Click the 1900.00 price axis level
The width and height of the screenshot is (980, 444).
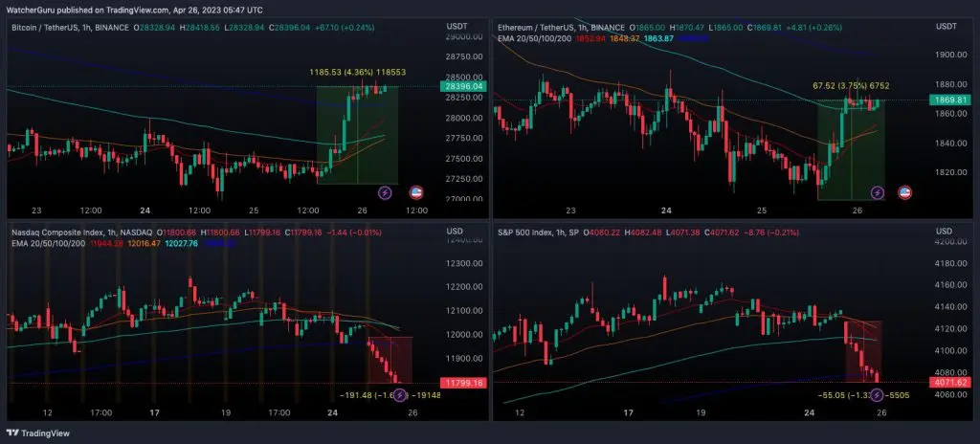point(950,55)
